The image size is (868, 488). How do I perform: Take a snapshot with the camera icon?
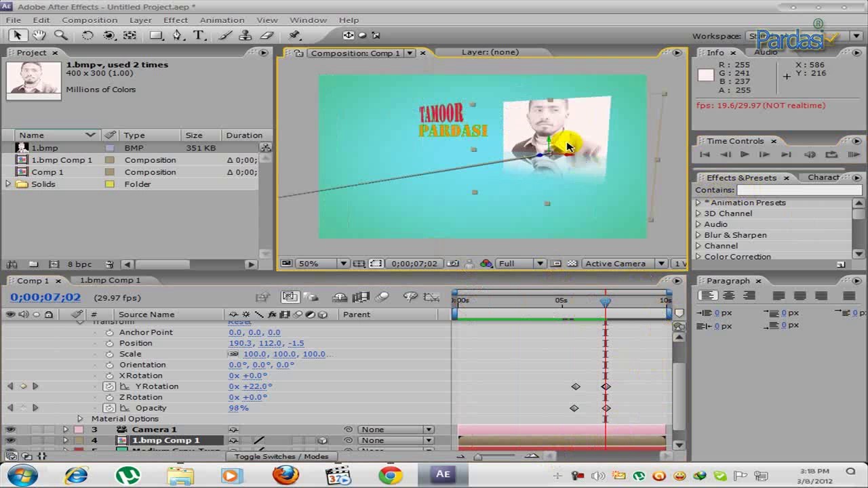point(453,264)
